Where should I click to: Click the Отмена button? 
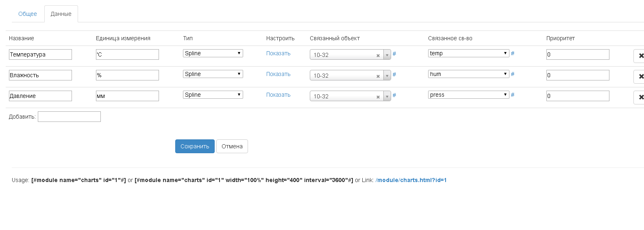(232, 146)
